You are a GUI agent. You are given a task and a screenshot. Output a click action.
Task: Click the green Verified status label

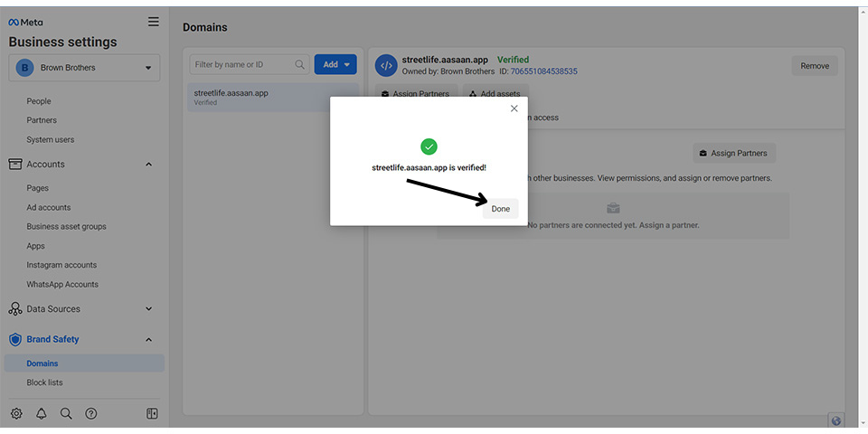coord(514,60)
